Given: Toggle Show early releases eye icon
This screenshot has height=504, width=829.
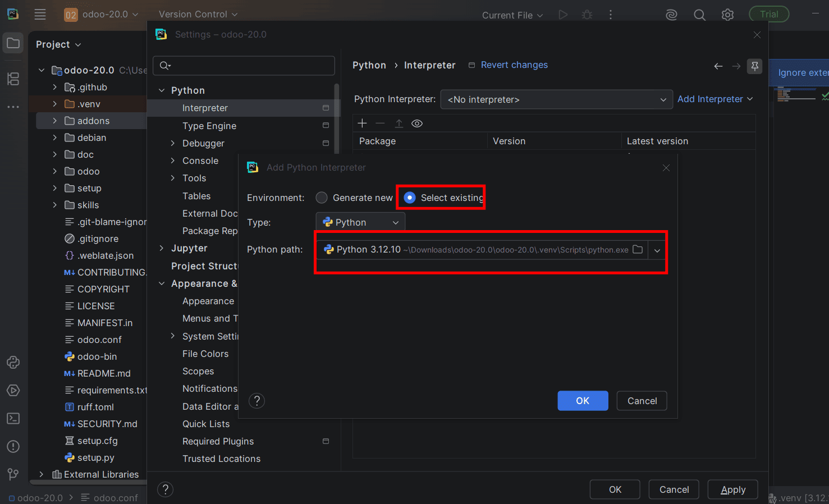Looking at the screenshot, I should tap(417, 123).
